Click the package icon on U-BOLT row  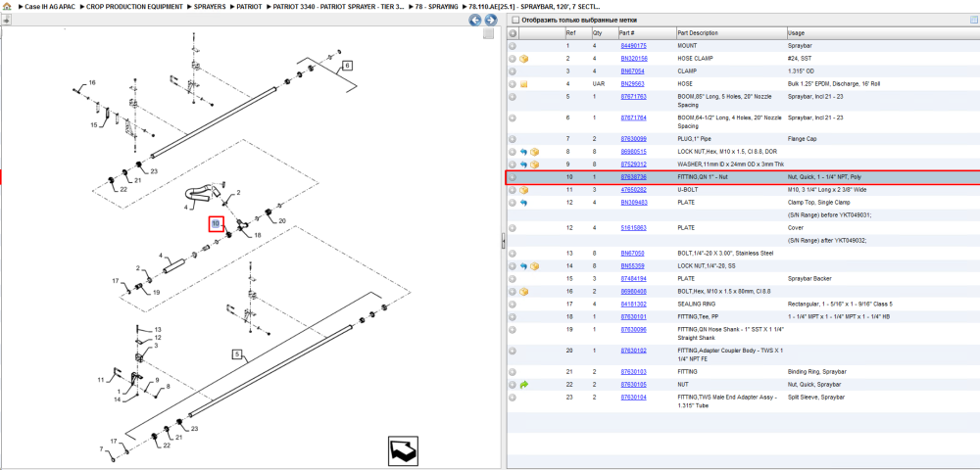[x=524, y=190]
